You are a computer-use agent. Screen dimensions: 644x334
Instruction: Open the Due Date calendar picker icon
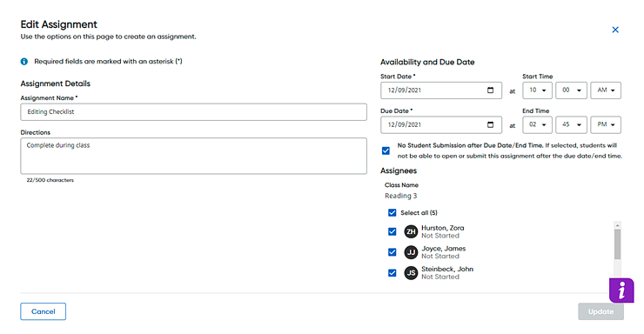(x=490, y=124)
